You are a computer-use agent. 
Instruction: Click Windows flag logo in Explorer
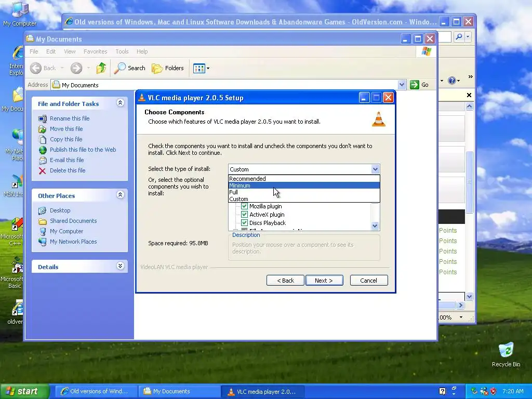[x=426, y=51]
